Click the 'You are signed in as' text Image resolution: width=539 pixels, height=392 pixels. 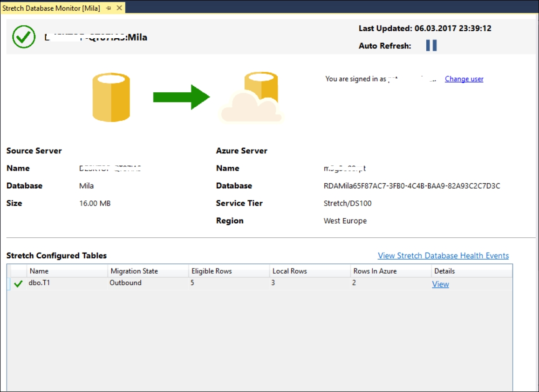tap(356, 79)
